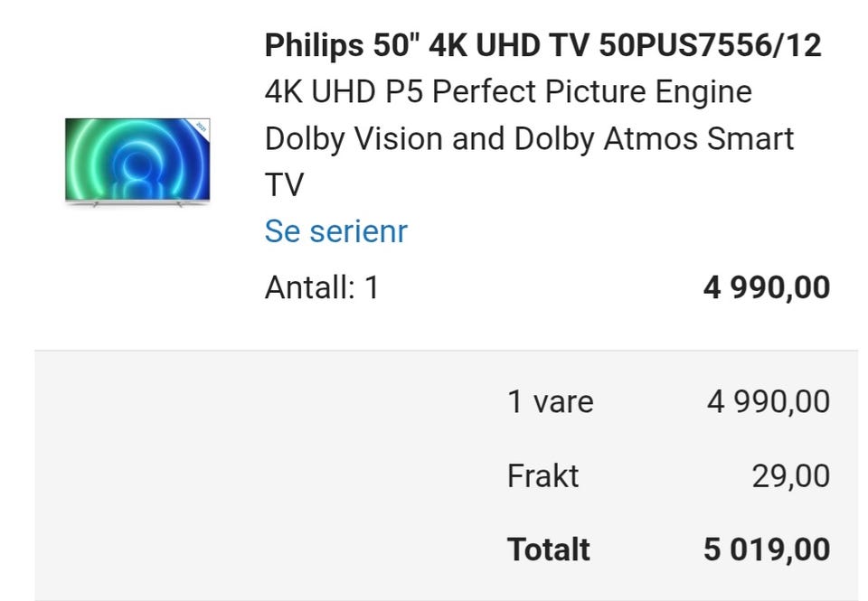The width and height of the screenshot is (868, 601).
Task: Select model number 50PUS7556/12 in the title
Action: pos(711,45)
